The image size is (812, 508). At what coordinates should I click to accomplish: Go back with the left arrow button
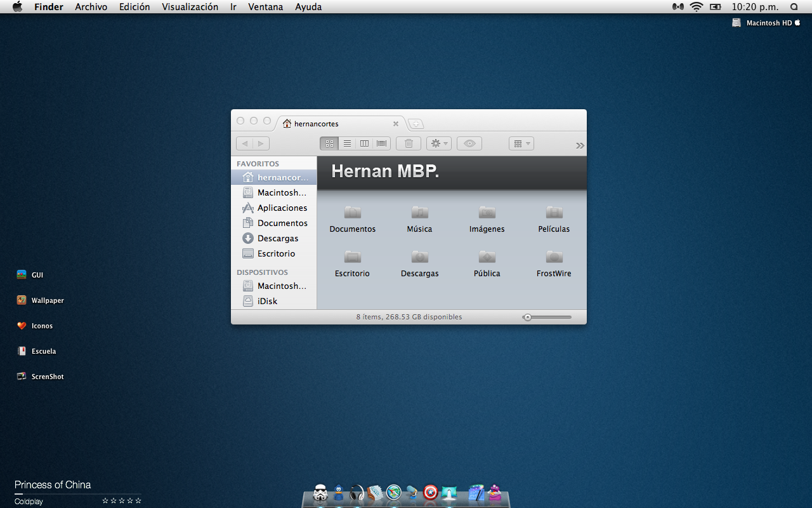(x=244, y=144)
